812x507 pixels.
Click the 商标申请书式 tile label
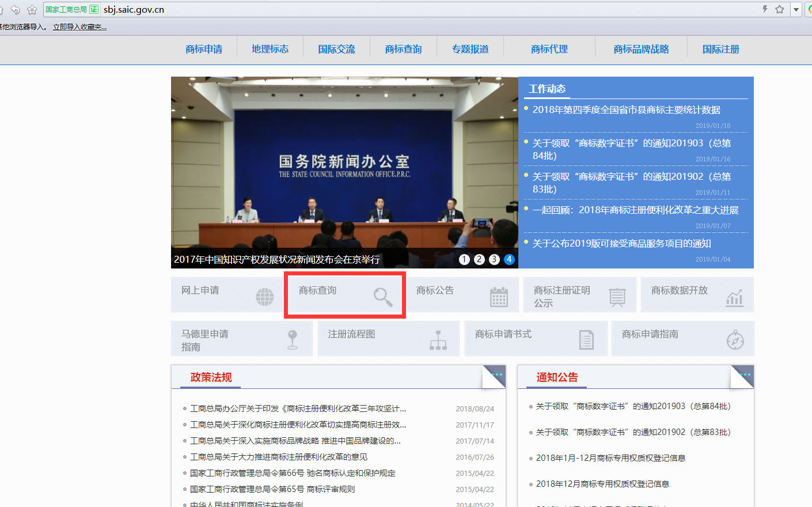[503, 334]
